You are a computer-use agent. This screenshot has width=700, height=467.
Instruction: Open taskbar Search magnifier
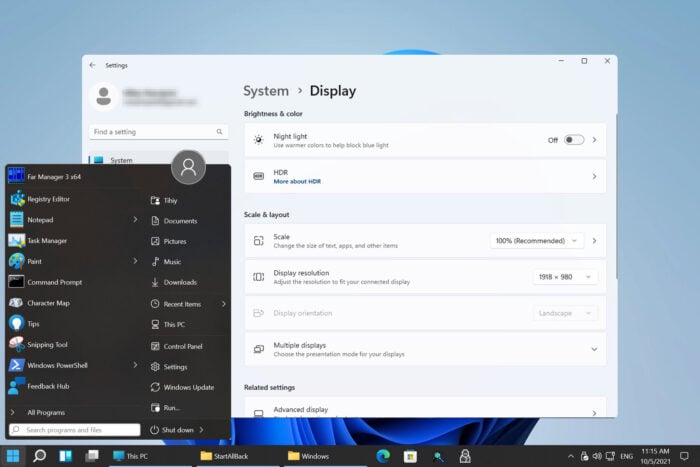click(39, 456)
